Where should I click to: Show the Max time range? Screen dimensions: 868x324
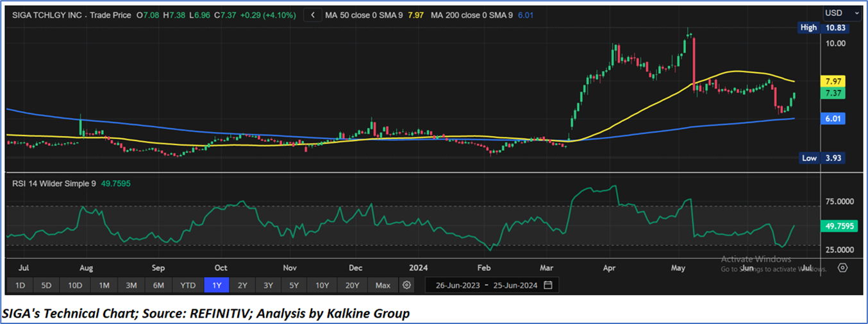pyautogui.click(x=383, y=285)
